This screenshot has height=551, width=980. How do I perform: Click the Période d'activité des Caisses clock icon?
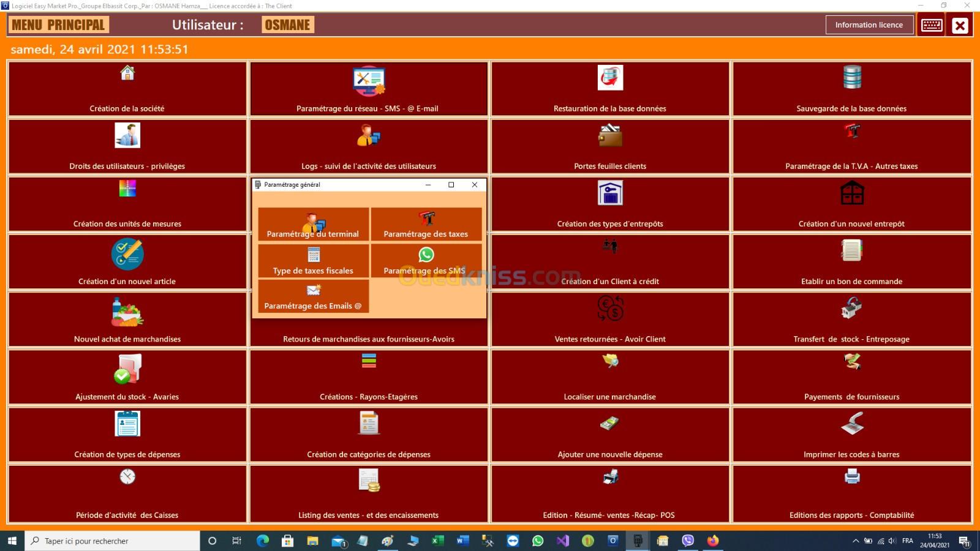click(127, 476)
